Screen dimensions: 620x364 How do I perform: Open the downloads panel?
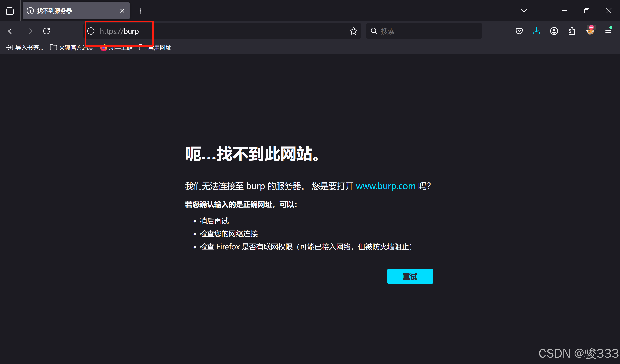pyautogui.click(x=536, y=31)
